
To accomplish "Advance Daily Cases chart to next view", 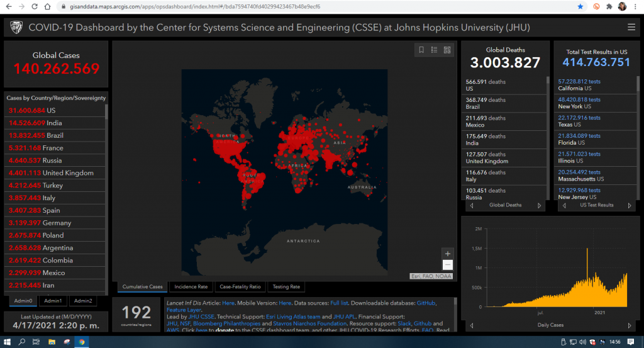I will [x=629, y=325].
